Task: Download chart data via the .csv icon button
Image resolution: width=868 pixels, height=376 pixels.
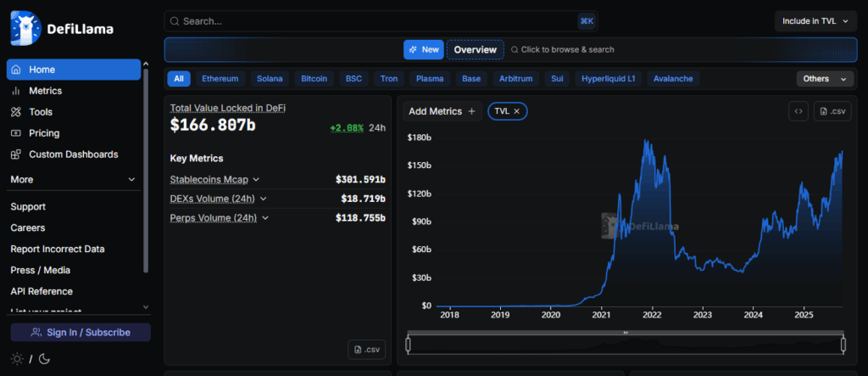Action: coord(832,111)
